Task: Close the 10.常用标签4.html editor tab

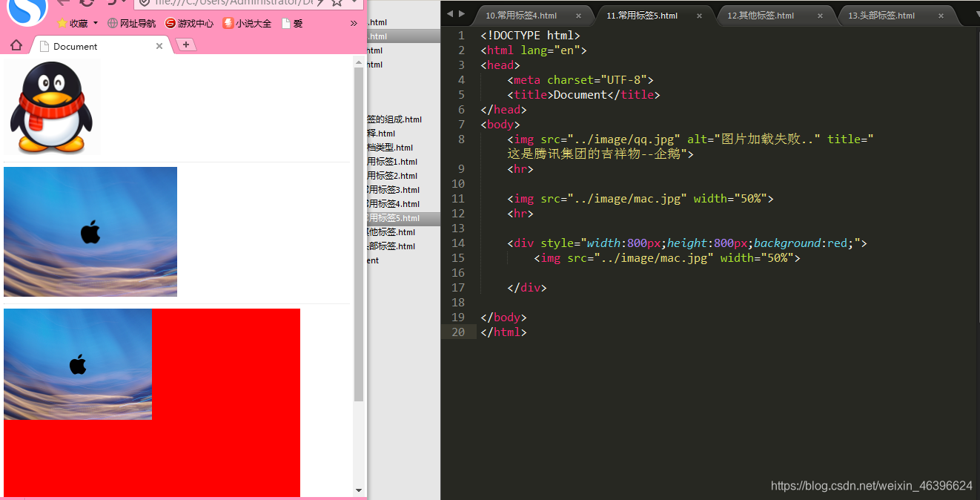Action: point(578,16)
